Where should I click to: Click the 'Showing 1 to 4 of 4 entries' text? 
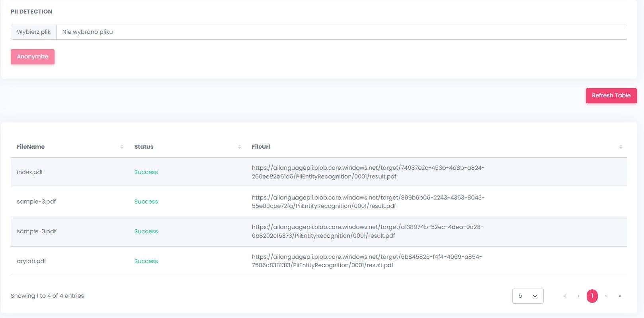coord(47,296)
